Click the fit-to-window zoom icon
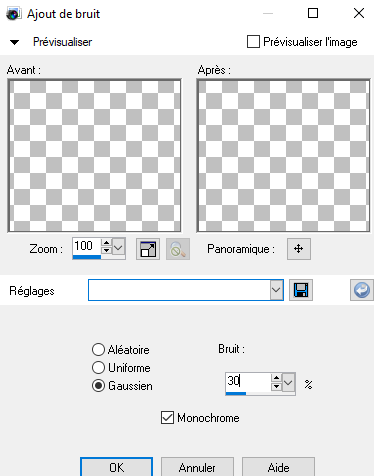 [148, 249]
